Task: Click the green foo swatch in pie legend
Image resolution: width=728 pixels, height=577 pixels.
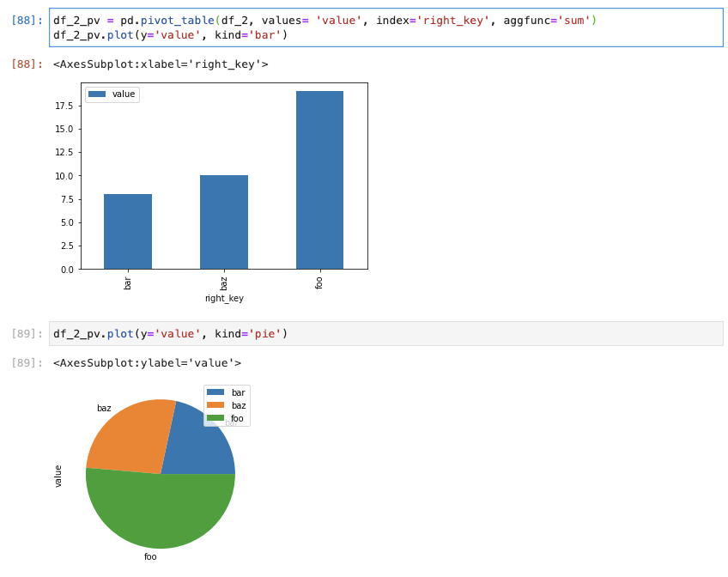Action: tap(215, 418)
